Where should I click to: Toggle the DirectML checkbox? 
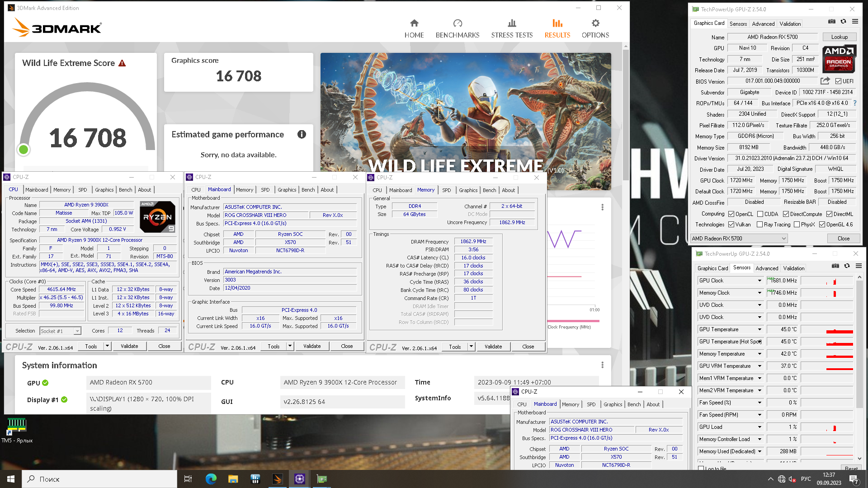(829, 214)
